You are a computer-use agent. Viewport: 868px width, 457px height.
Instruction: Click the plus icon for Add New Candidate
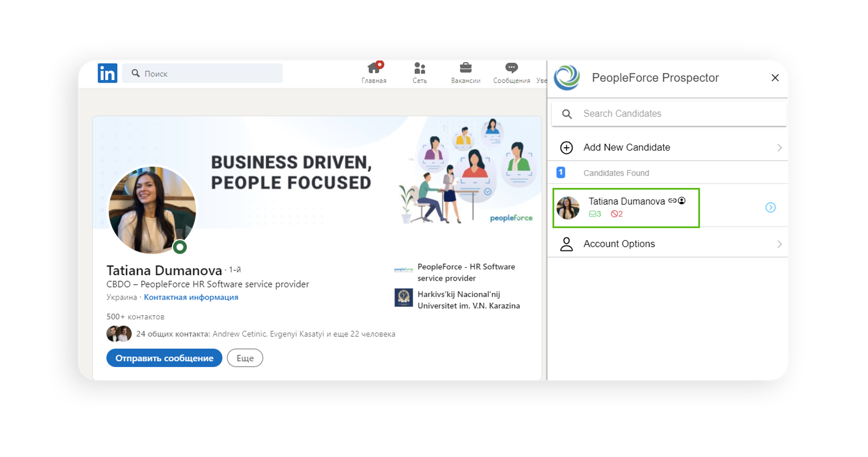566,148
